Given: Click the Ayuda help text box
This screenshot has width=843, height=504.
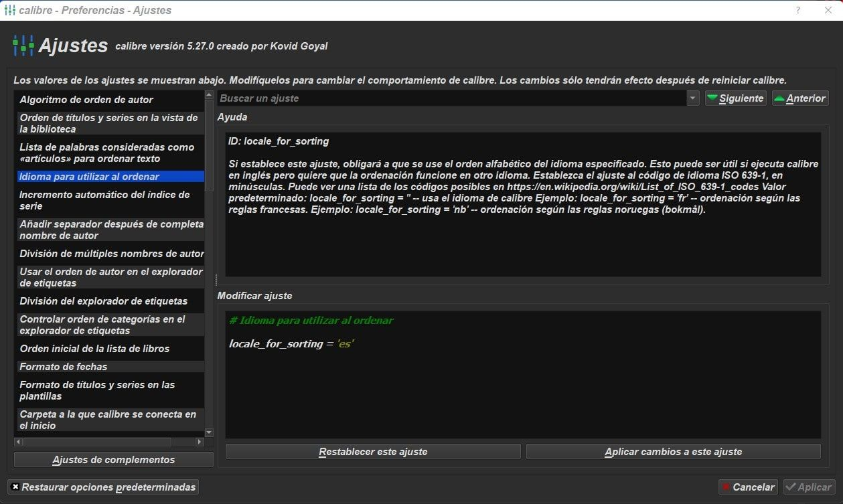Looking at the screenshot, I should 523,204.
